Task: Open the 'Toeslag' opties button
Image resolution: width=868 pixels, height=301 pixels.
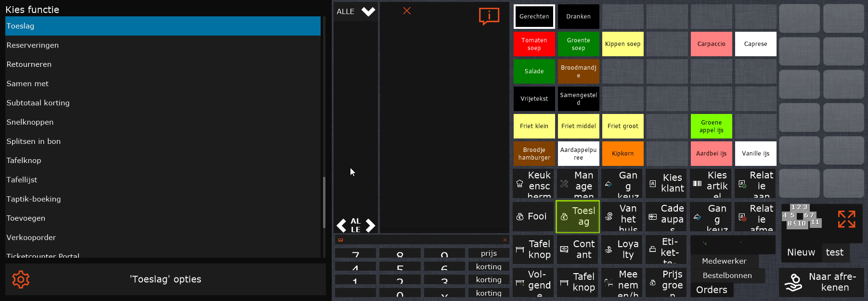Action: point(165,279)
